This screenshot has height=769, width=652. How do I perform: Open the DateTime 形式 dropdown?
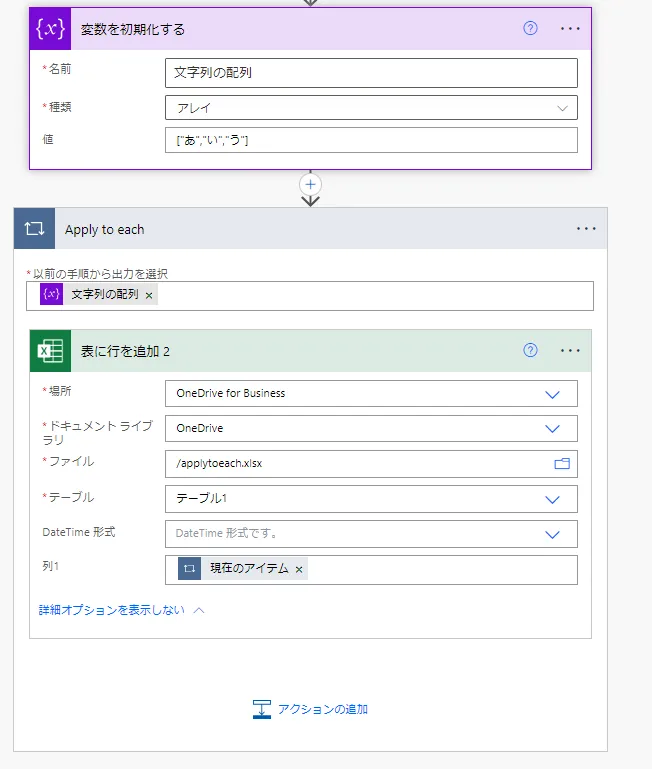[553, 534]
